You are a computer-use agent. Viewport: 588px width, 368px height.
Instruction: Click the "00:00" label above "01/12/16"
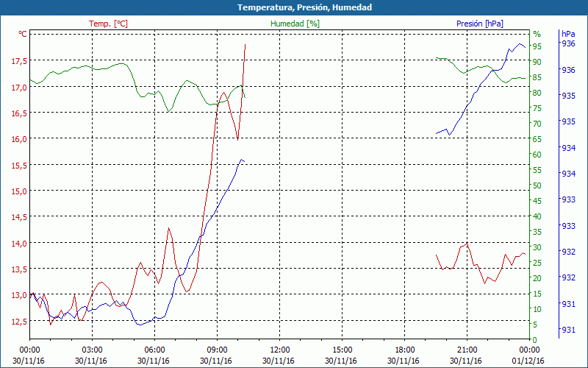pyautogui.click(x=529, y=350)
